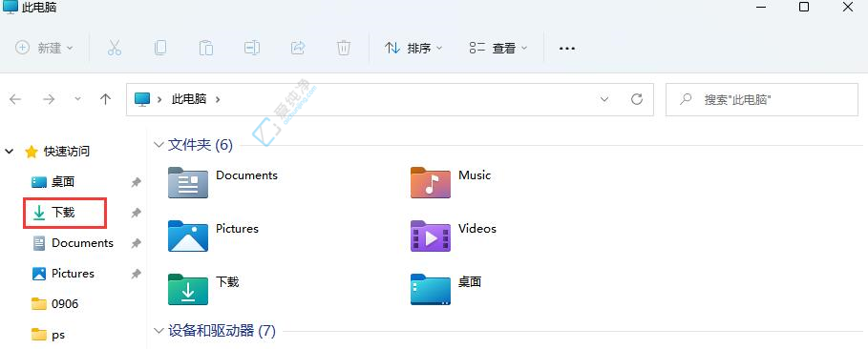Collapse the 快速访问 tree node
868x349 pixels.
[10, 151]
